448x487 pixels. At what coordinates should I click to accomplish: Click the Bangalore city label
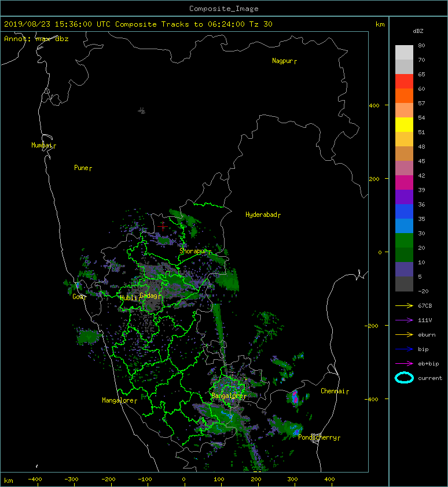pos(229,396)
